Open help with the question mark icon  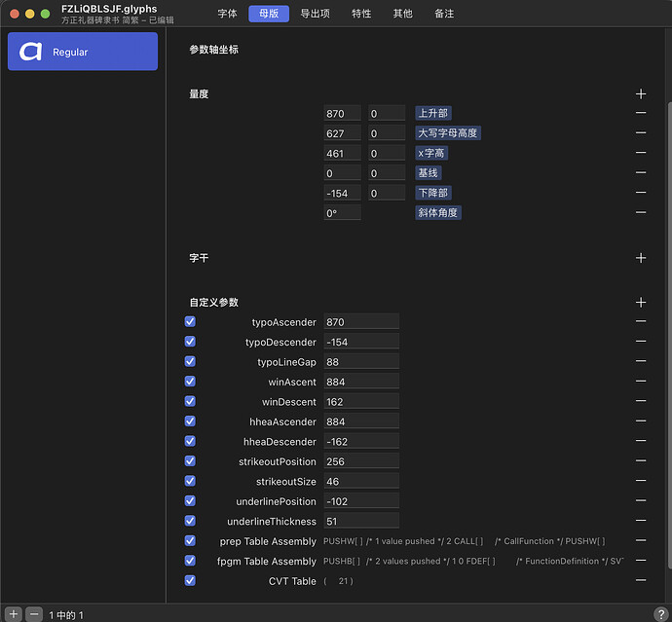pyautogui.click(x=660, y=614)
